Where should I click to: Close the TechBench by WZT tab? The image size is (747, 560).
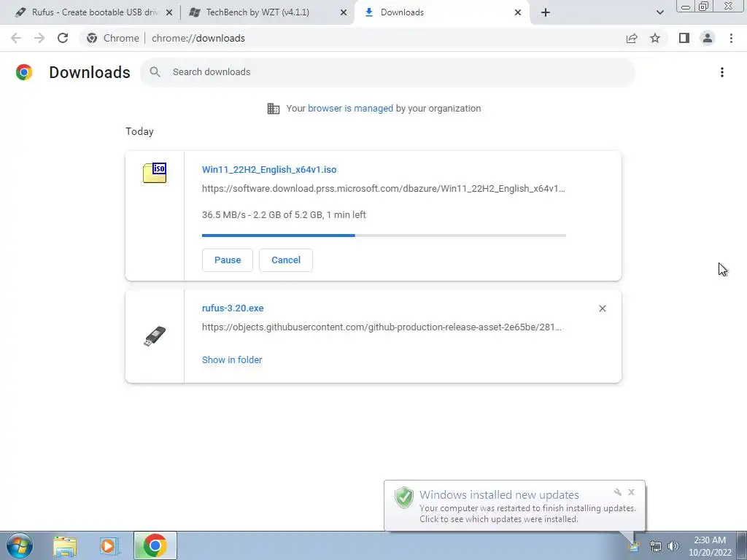[344, 13]
